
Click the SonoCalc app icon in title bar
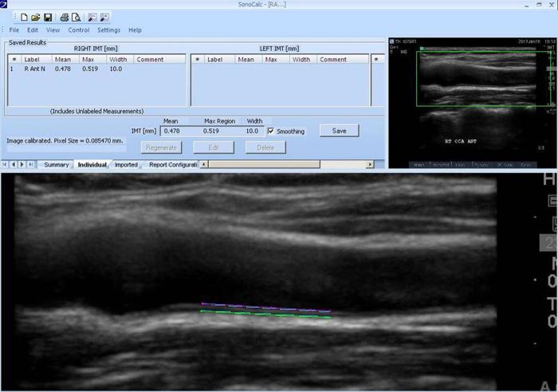[x=4, y=4]
